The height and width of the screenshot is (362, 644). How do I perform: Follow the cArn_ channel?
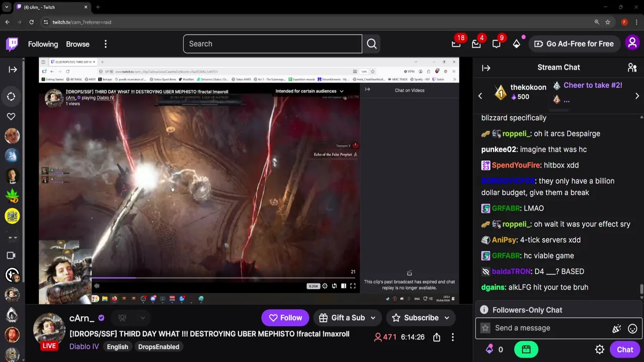pyautogui.click(x=285, y=318)
